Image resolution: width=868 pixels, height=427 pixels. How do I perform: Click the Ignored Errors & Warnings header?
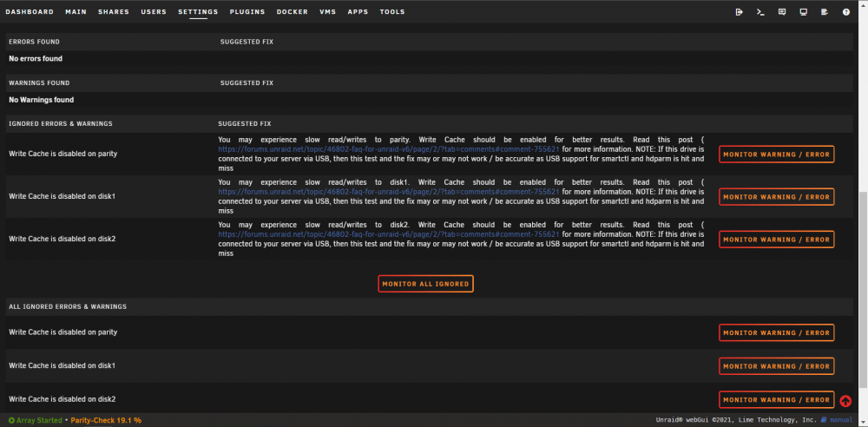point(61,123)
